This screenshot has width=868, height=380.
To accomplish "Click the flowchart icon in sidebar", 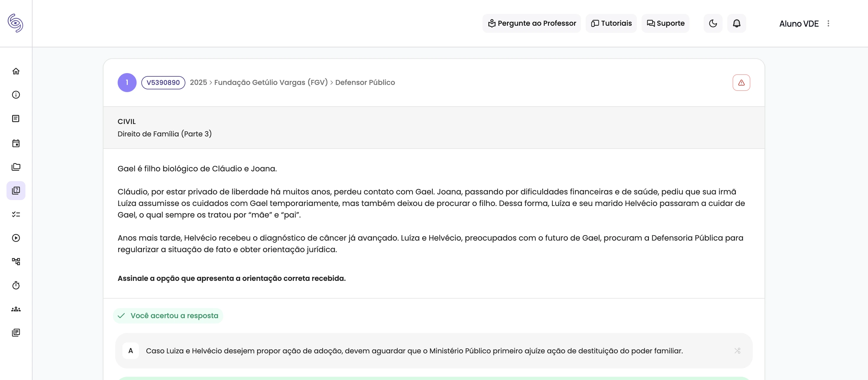I will tap(16, 261).
